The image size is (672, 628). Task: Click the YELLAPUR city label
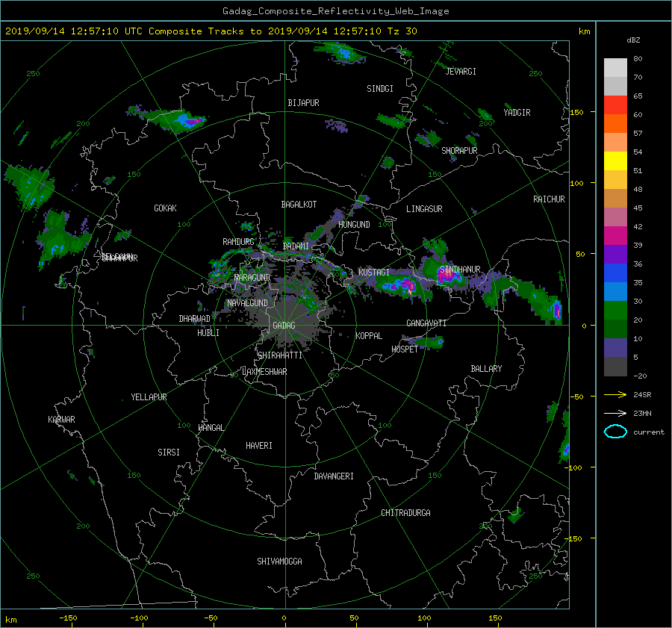point(149,397)
